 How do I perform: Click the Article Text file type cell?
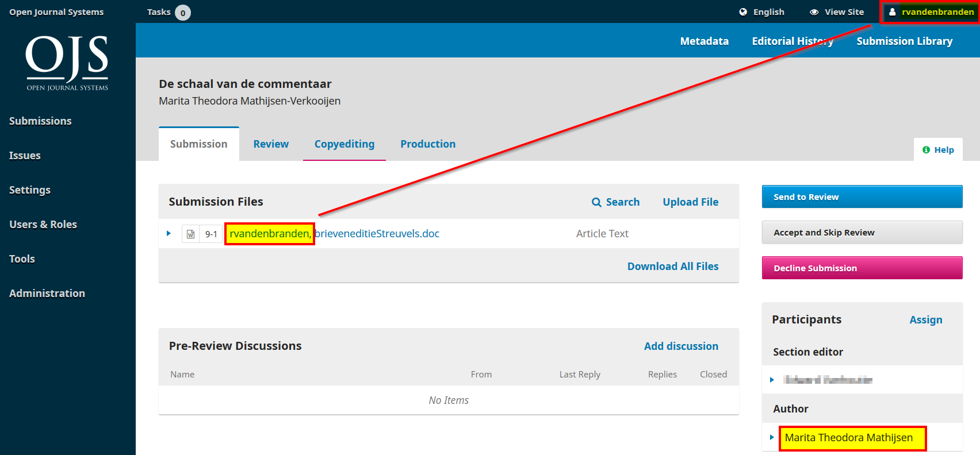pyautogui.click(x=602, y=234)
